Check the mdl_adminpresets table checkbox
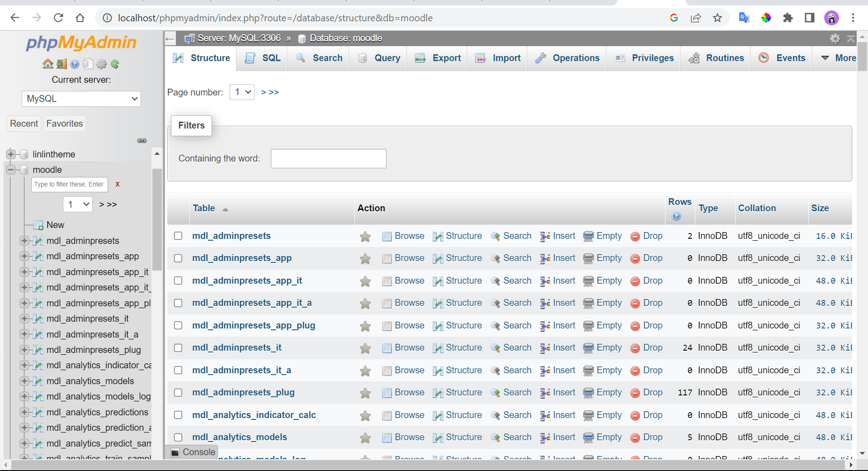 178,236
